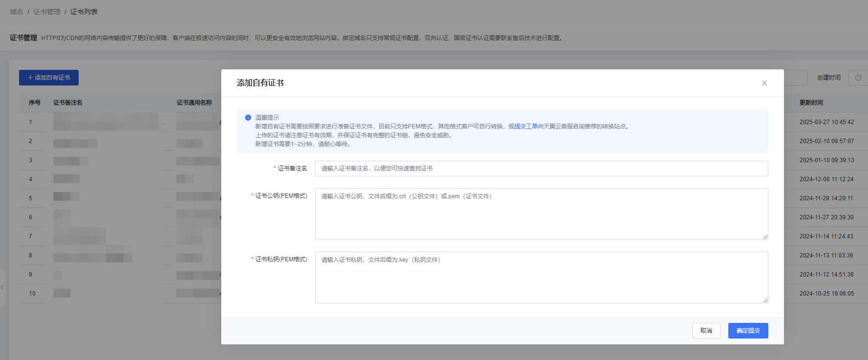Click the clock icon next to 创建时间
This screenshot has height=360, width=868.
tap(858, 78)
